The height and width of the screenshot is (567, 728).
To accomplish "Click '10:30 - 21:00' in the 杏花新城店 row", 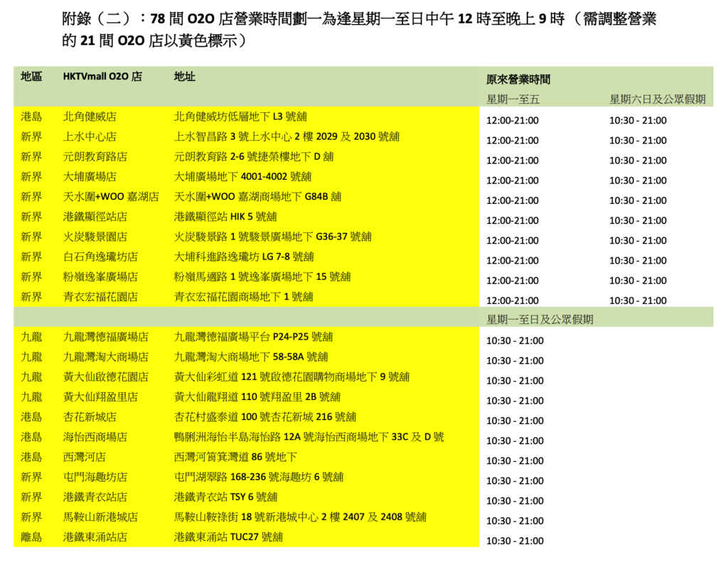I will tap(515, 421).
